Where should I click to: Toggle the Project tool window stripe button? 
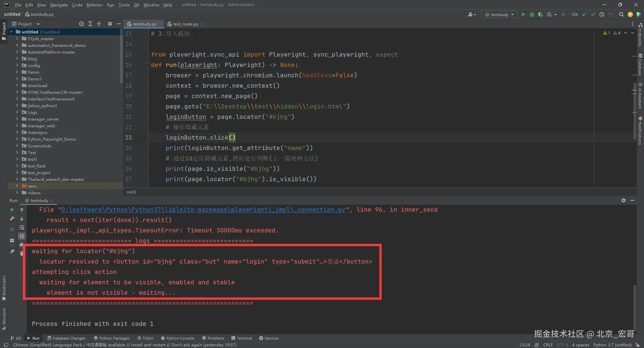[4, 31]
